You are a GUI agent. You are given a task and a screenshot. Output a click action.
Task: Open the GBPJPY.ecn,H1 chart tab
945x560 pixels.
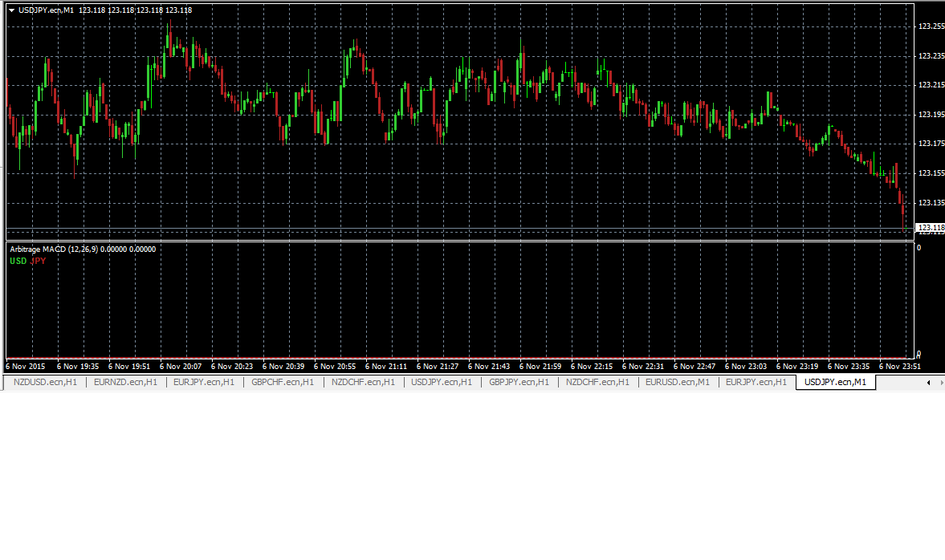[518, 382]
